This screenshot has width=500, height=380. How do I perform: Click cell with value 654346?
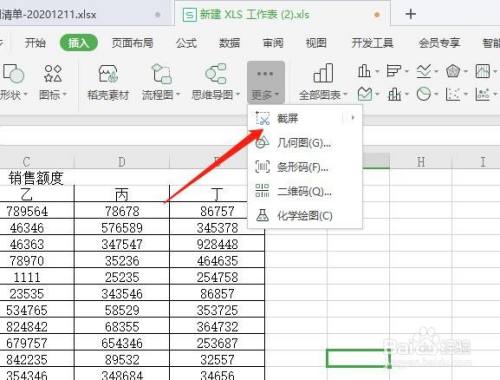pos(122,343)
